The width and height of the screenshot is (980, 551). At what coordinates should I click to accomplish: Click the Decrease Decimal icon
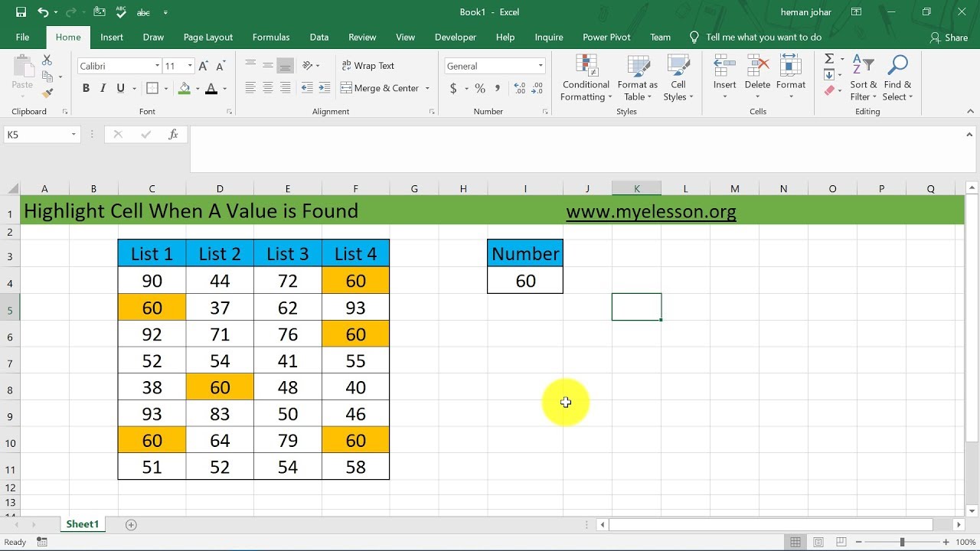point(538,89)
